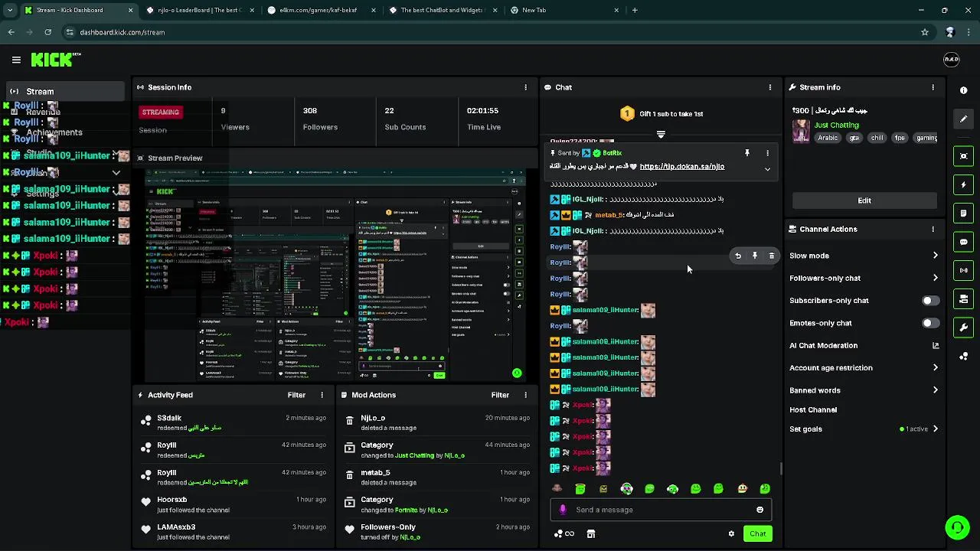Select the headphones Kick emote
The width and height of the screenshot is (980, 551).
672,488
